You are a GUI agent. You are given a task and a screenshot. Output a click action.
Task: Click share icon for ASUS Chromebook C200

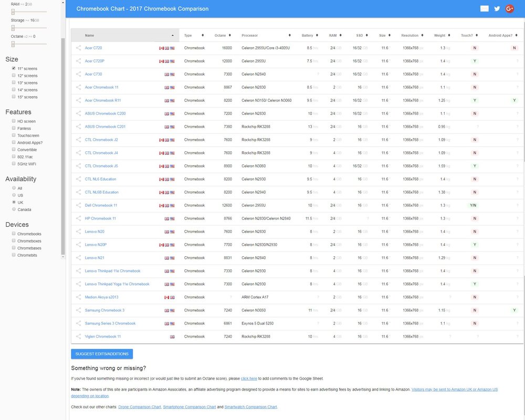click(78, 113)
